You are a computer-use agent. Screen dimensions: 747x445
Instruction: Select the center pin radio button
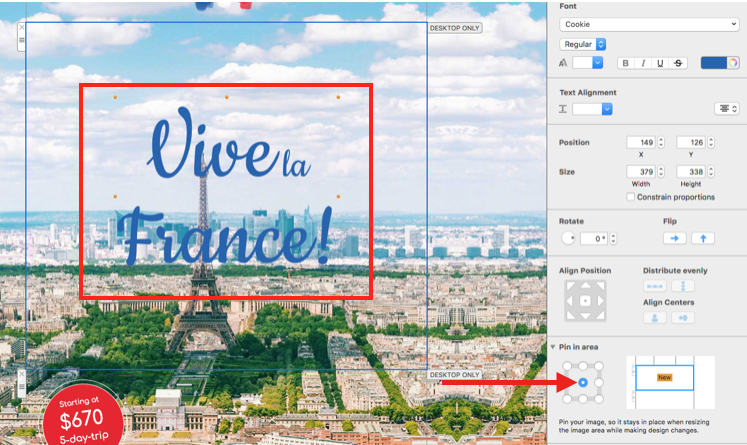[583, 383]
